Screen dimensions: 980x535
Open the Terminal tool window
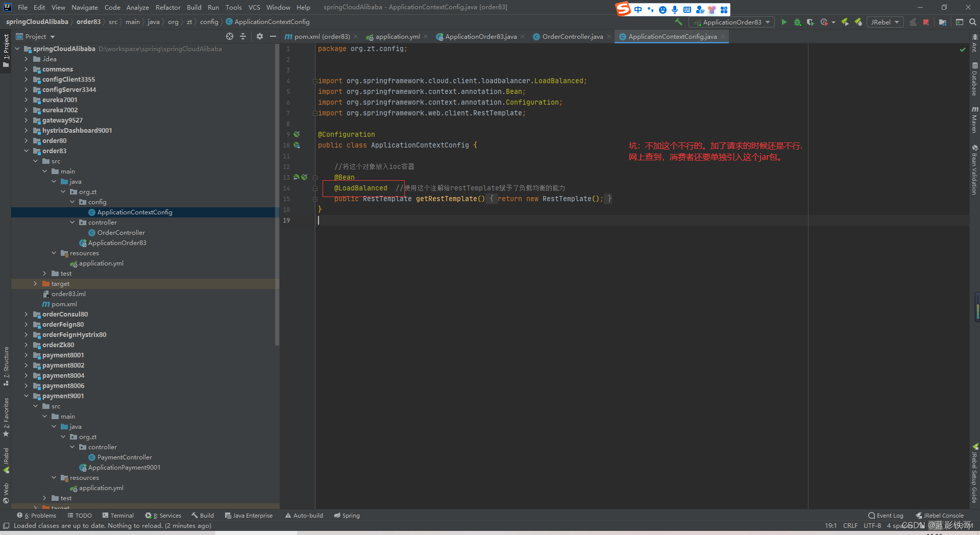(118, 516)
